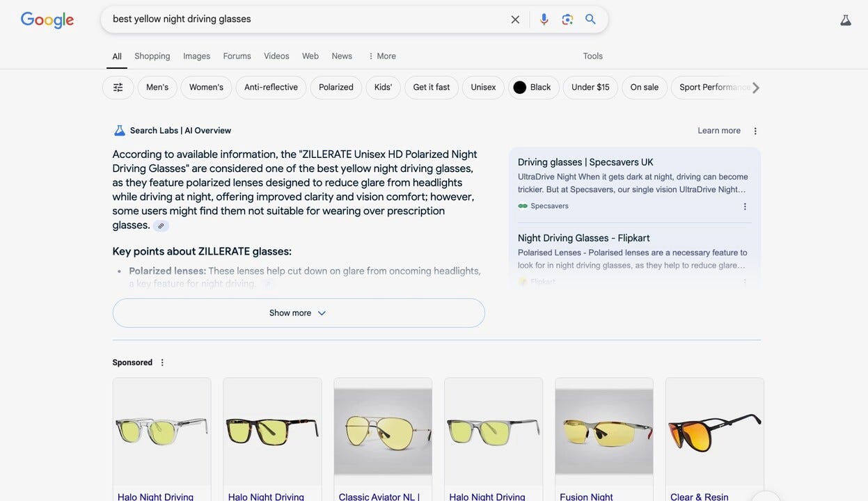Toggle the On sale filter chip

pyautogui.click(x=645, y=88)
